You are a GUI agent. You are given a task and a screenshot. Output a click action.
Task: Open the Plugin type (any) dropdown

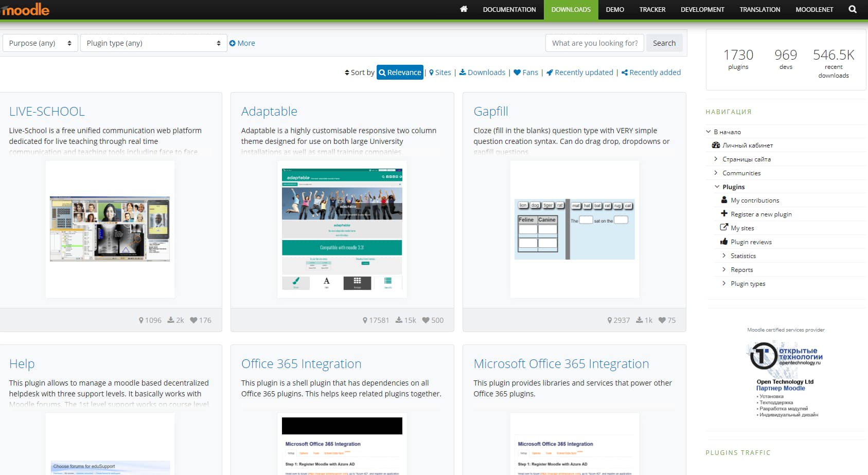tap(153, 43)
